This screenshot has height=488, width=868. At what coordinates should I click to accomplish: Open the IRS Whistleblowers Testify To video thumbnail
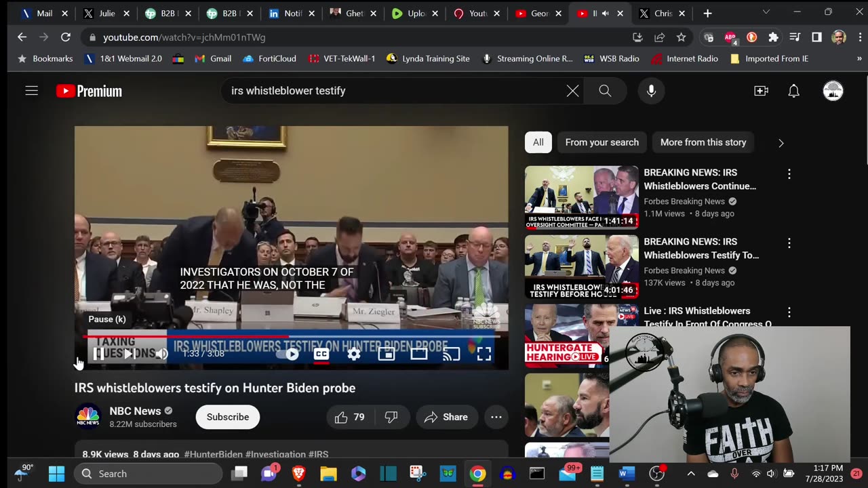(x=581, y=267)
